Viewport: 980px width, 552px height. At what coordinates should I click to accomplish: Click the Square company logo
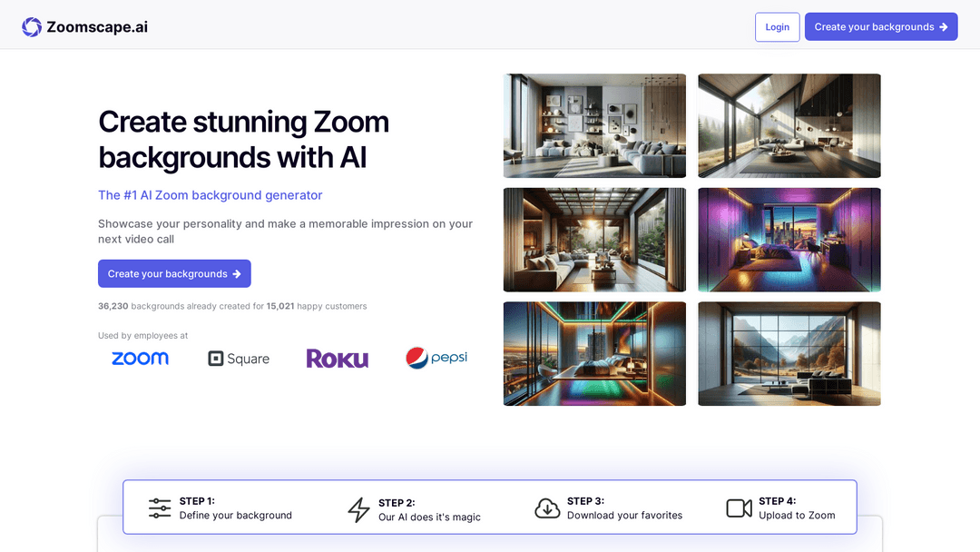tap(239, 359)
